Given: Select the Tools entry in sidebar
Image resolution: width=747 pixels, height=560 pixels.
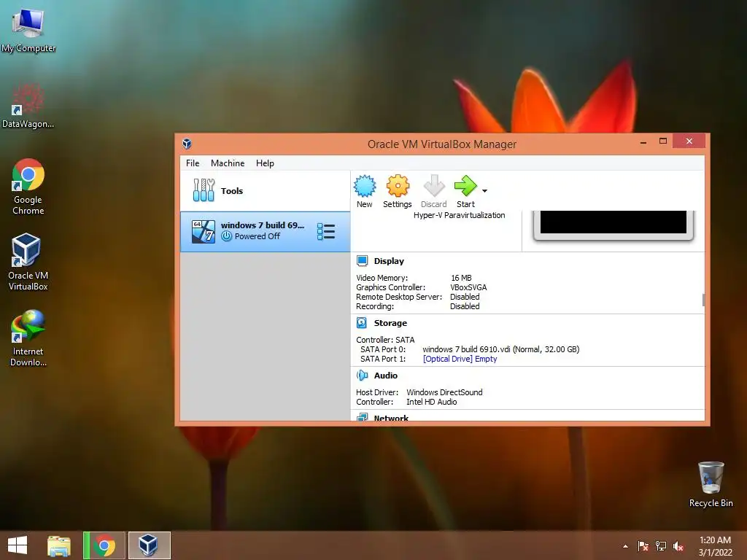Looking at the screenshot, I should (265, 191).
